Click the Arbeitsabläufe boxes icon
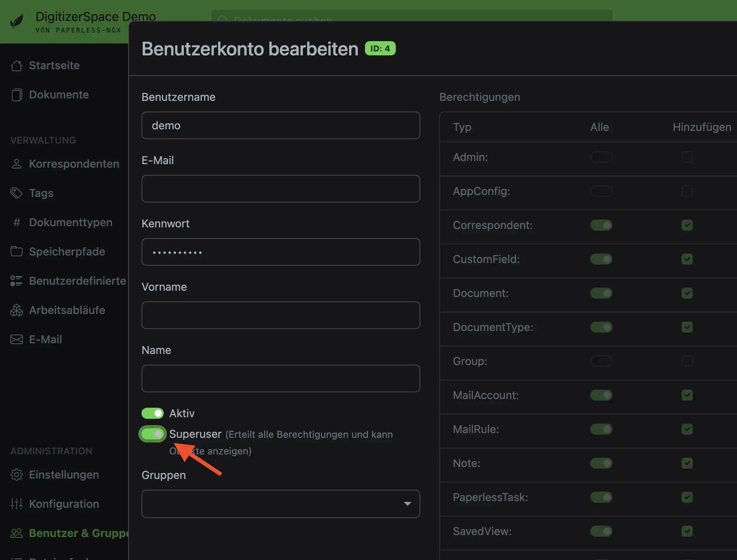 point(17,310)
